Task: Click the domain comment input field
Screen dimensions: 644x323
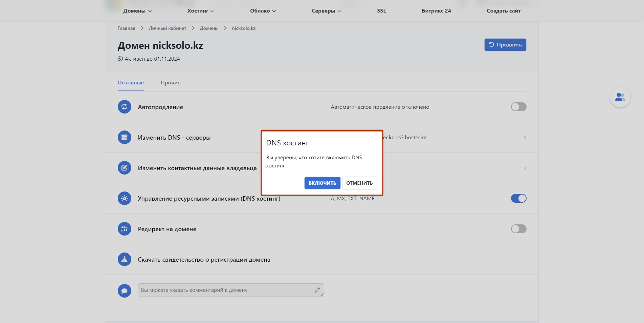Action: [x=231, y=290]
